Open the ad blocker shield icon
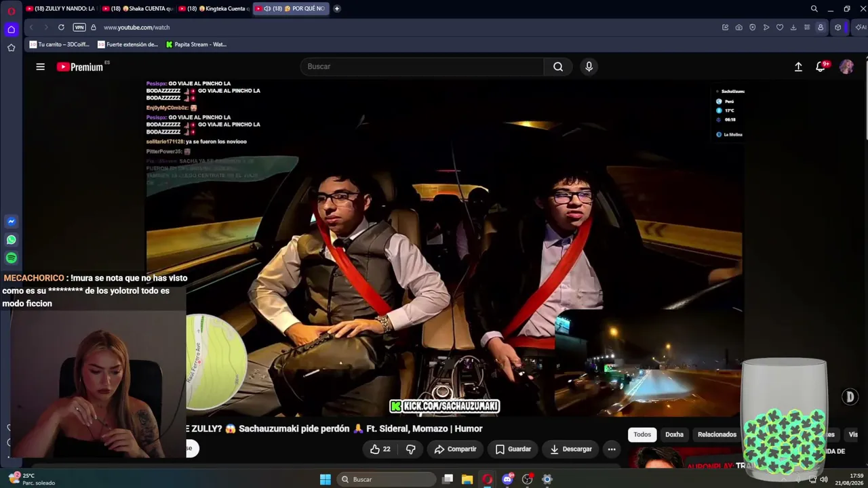The width and height of the screenshot is (868, 488). coord(752,27)
